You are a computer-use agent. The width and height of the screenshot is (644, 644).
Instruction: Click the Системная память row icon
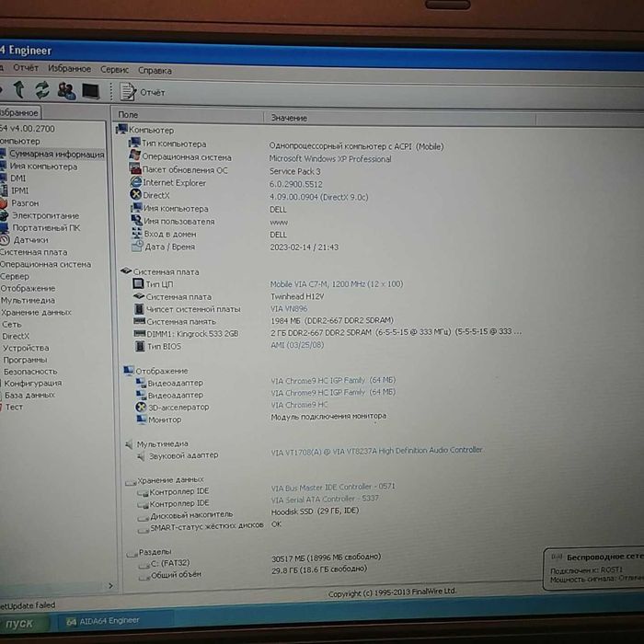point(139,321)
